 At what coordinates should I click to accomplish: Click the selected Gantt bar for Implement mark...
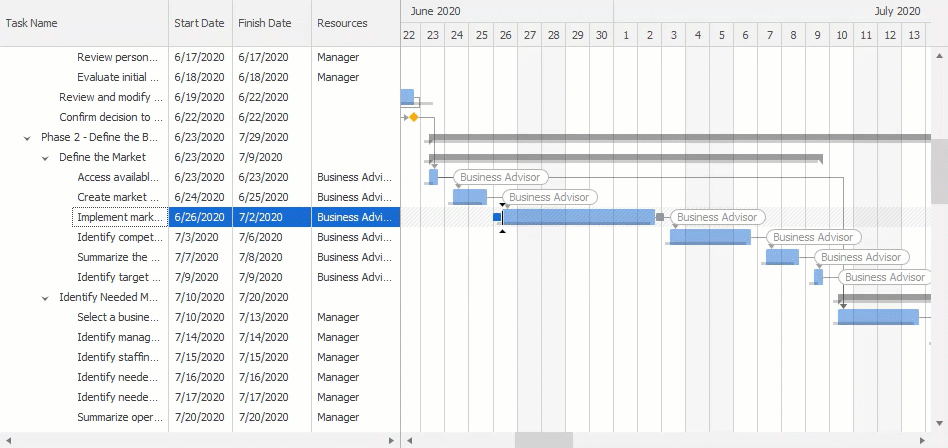[x=579, y=216]
